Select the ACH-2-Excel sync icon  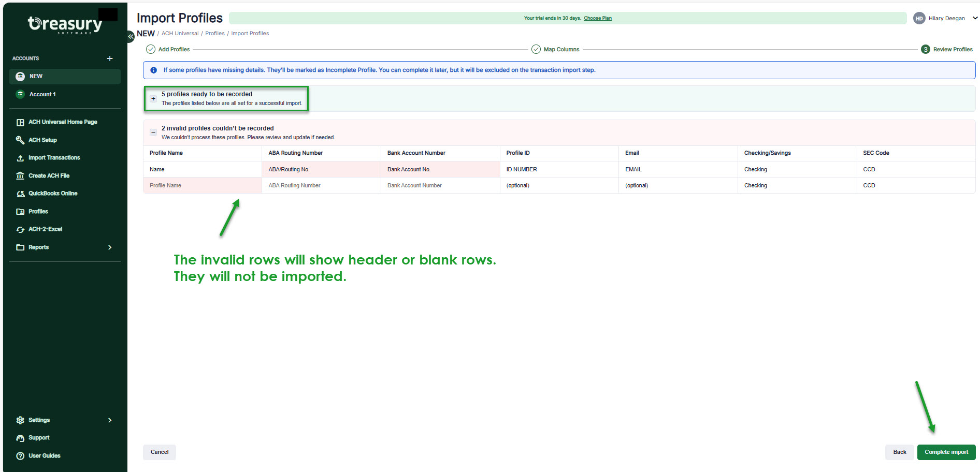tap(20, 229)
